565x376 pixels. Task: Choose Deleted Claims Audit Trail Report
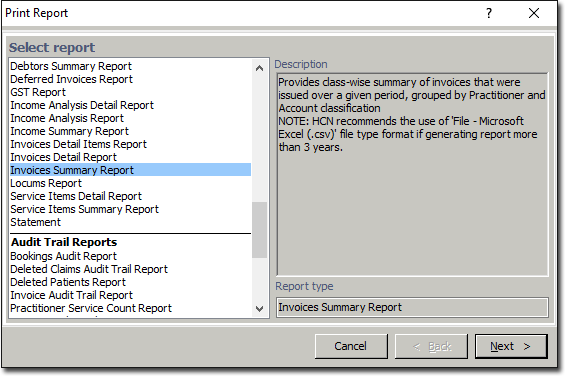pos(89,269)
